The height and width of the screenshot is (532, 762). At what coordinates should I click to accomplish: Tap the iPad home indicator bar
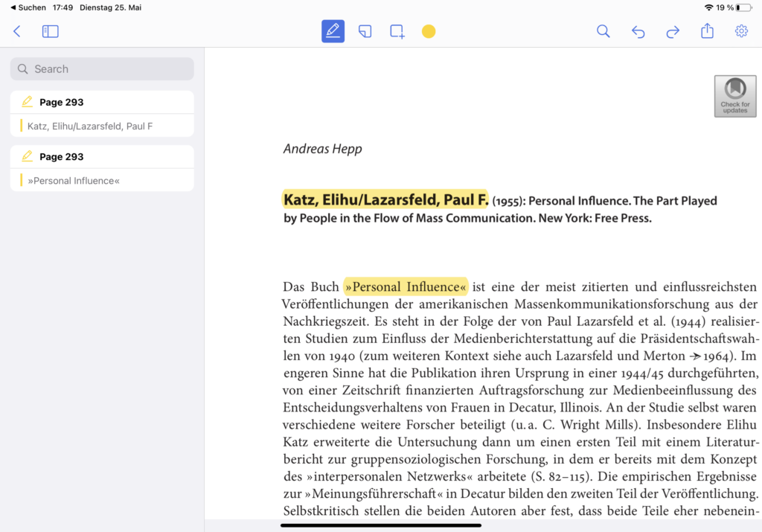tap(381, 525)
